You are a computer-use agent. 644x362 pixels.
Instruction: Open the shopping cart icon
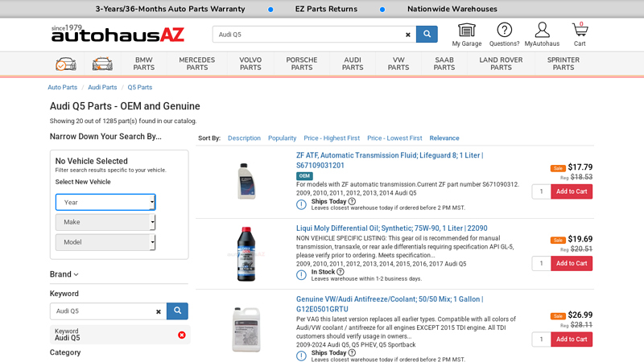tap(580, 31)
